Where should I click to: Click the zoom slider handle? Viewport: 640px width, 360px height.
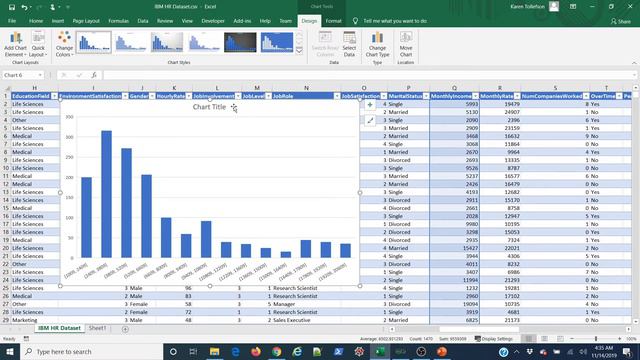tap(596, 339)
